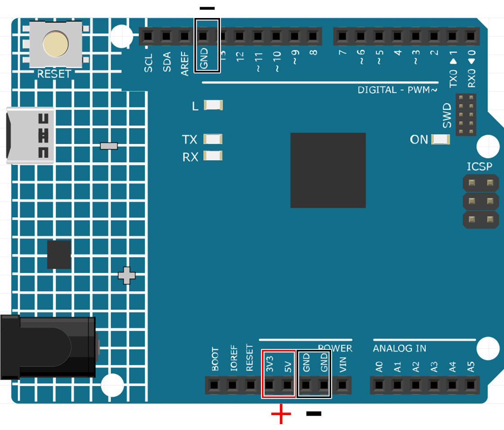
Task: Select analog pin A4 socket
Action: coord(453,385)
